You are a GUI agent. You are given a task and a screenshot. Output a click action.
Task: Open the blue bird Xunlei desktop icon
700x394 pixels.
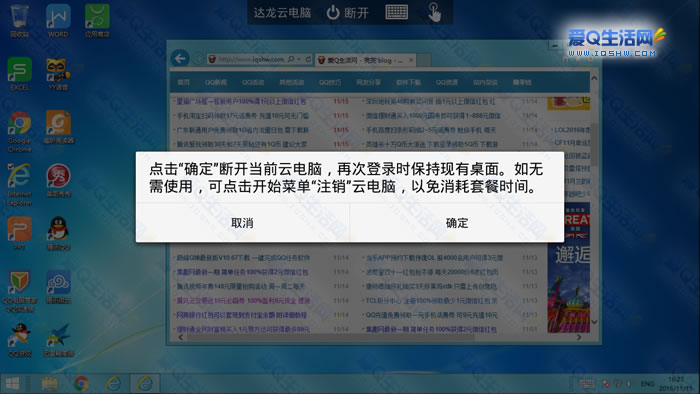click(58, 340)
